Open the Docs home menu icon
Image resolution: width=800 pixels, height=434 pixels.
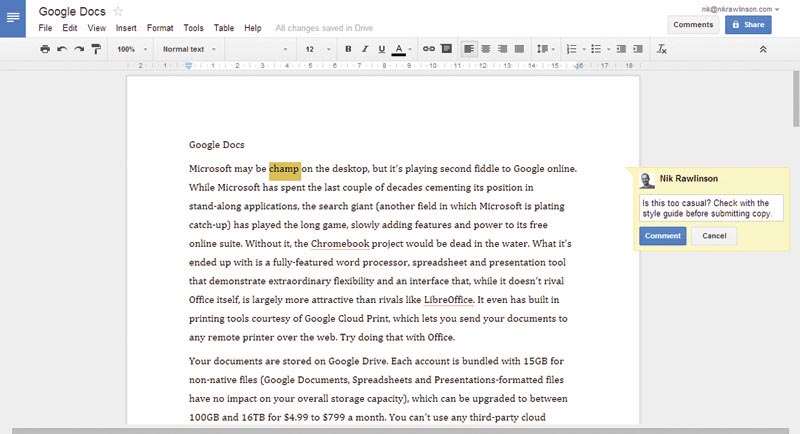[13, 17]
